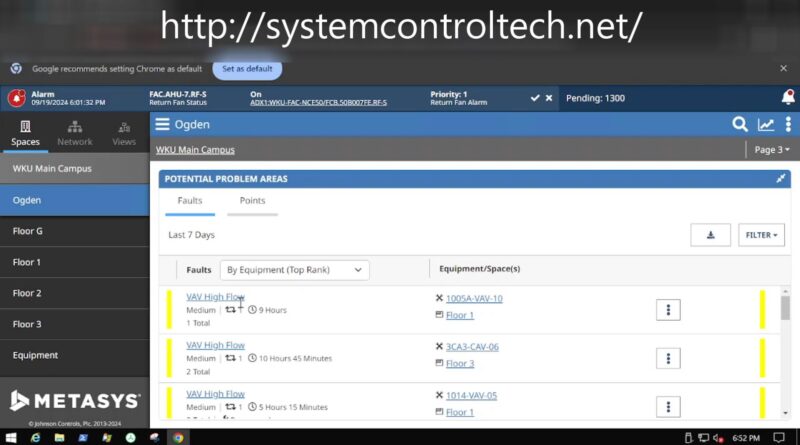Click the search magnifier icon
This screenshot has height=445, width=800.
click(739, 125)
